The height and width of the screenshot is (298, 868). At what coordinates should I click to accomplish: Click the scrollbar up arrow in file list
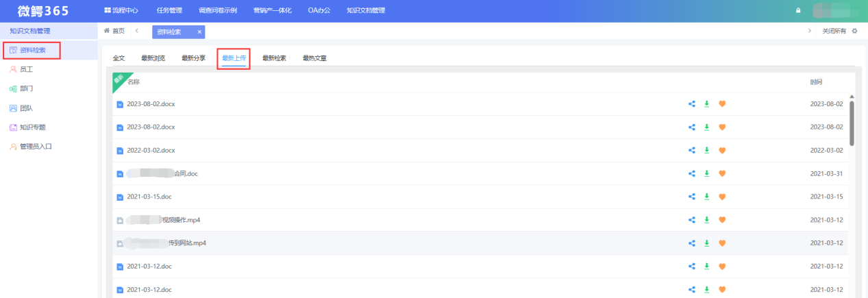point(852,97)
